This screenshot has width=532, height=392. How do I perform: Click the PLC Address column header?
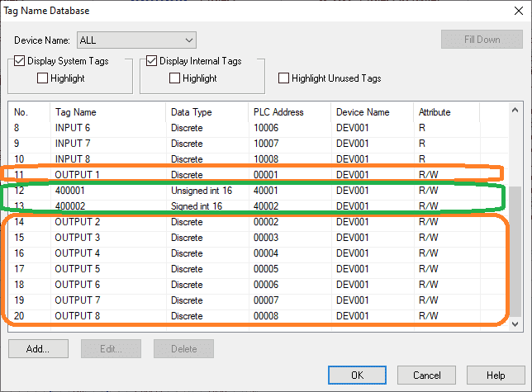coord(290,112)
